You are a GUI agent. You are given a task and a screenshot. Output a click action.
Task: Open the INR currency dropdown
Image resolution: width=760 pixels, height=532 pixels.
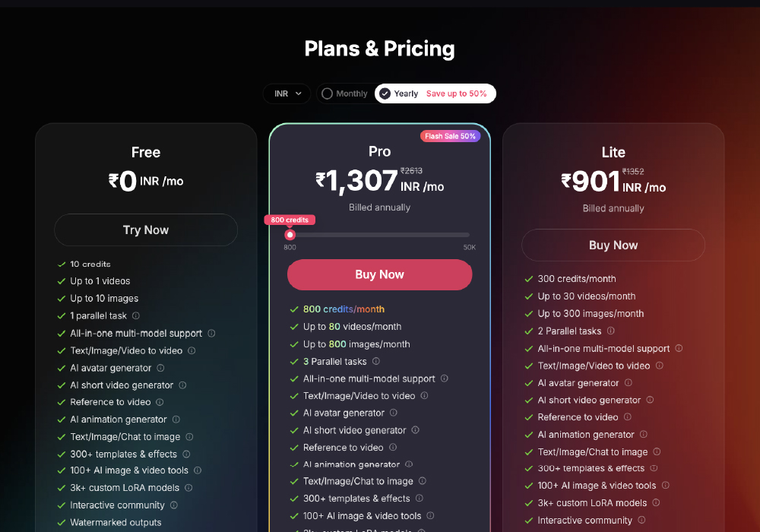click(x=287, y=93)
